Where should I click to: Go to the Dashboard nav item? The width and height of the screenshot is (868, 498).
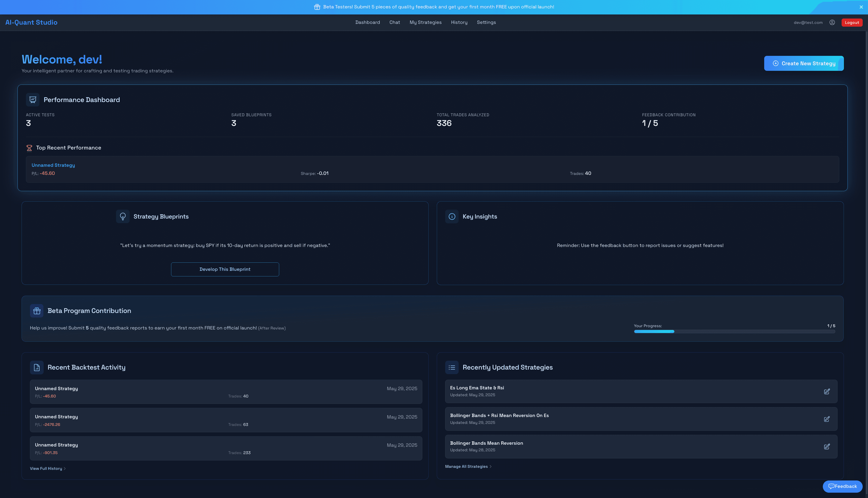point(367,22)
